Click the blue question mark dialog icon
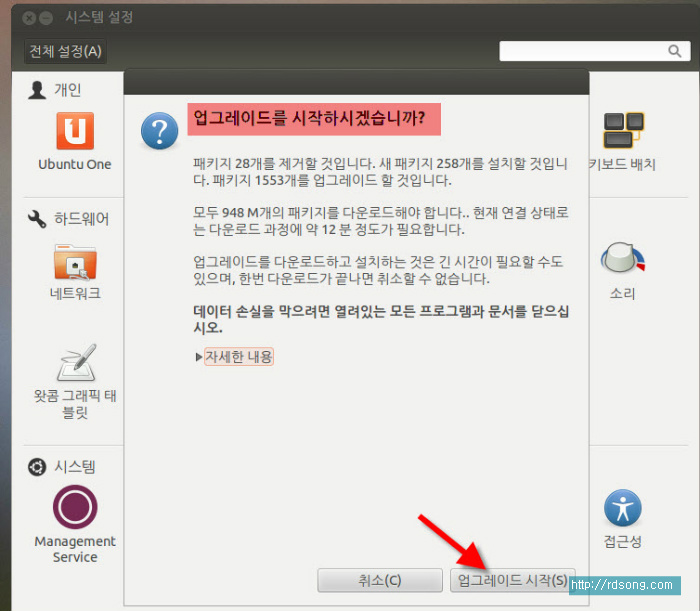Screen dimensions: 700x611 click(x=159, y=131)
